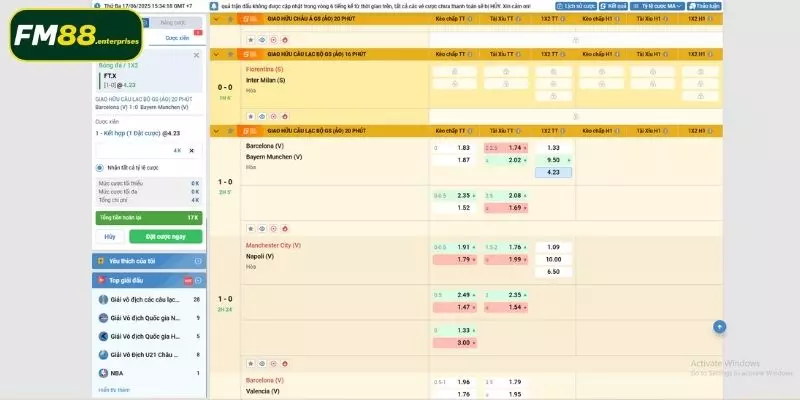
Task: Collapse the Giao hữu câu lạc bộ 20 phút section
Action: [x=216, y=131]
